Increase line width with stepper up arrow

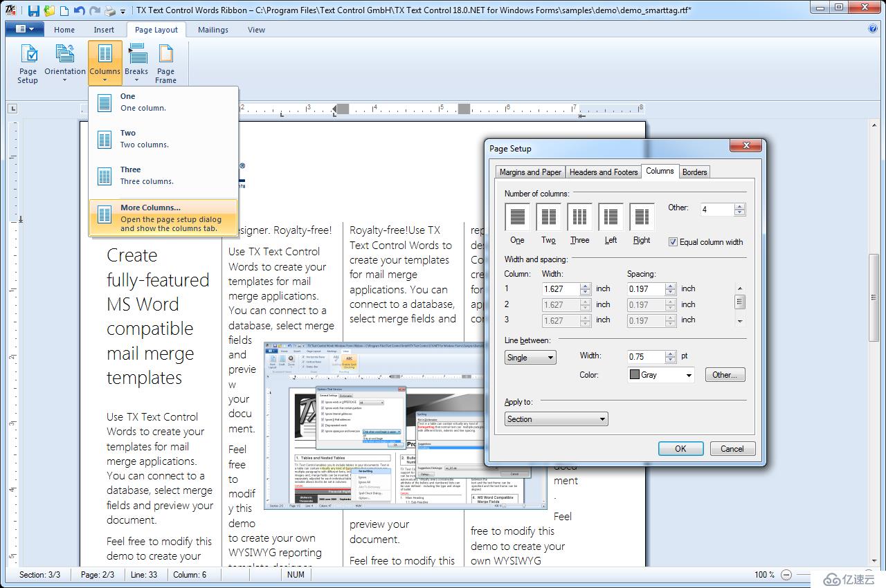[670, 353]
